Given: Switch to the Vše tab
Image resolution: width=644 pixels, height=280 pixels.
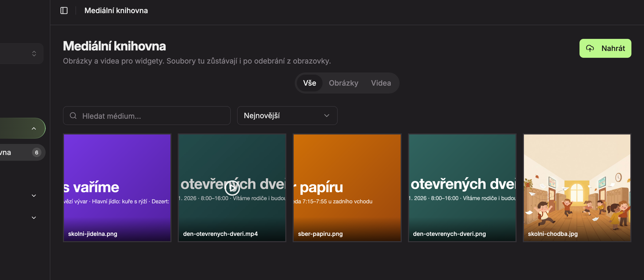Looking at the screenshot, I should (x=309, y=83).
